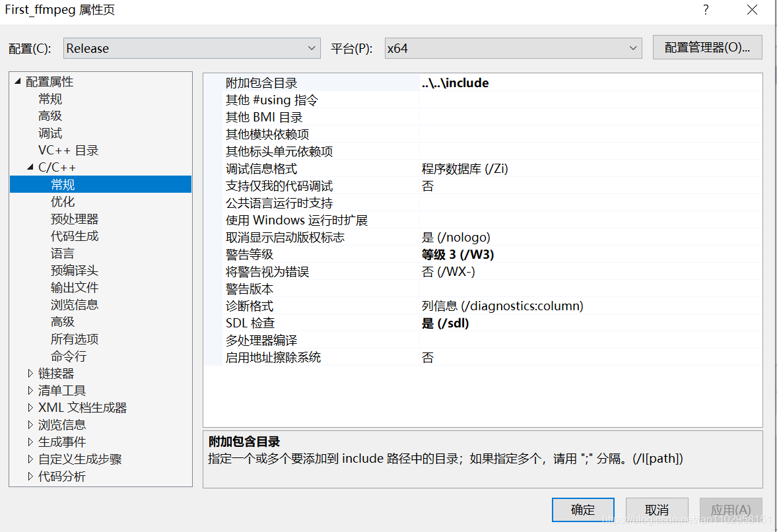This screenshot has height=532, width=777.
Task: Click the 应用 button
Action: coord(731,510)
